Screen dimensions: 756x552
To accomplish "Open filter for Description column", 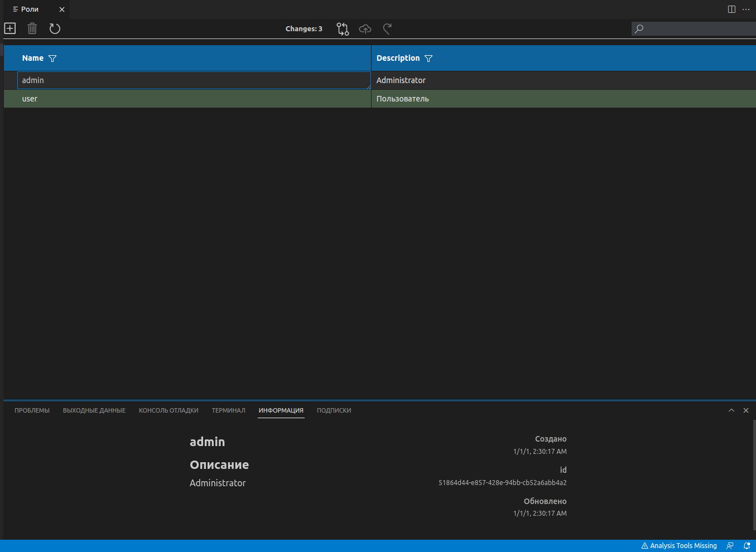I will (428, 59).
